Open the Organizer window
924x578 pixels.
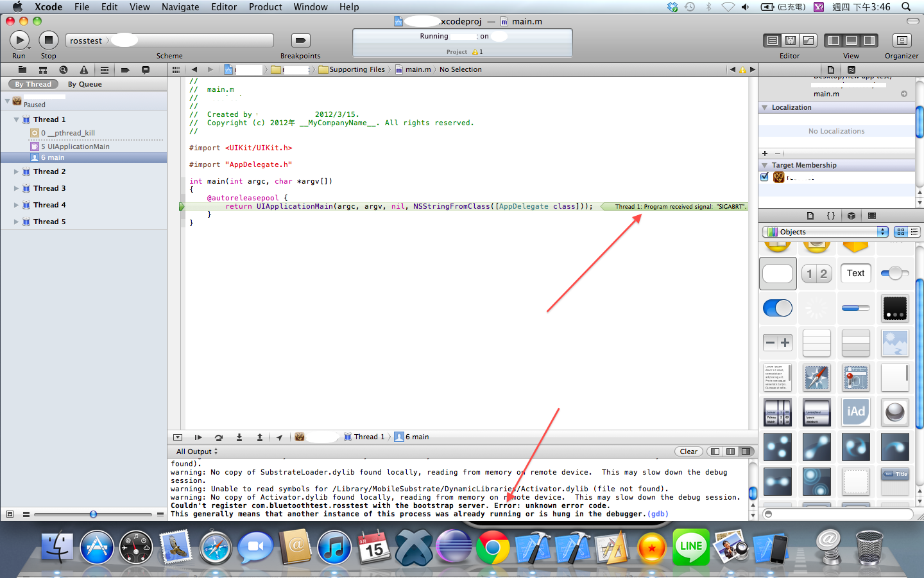(x=902, y=40)
